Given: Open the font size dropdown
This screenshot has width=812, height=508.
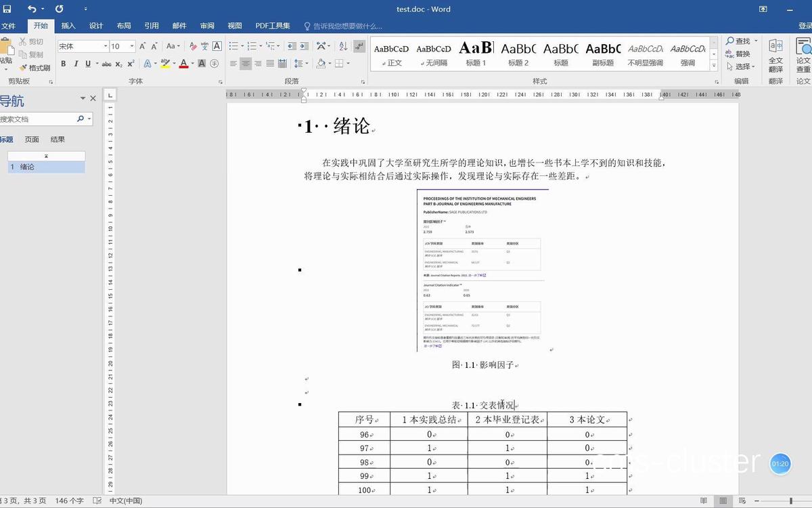Looking at the screenshot, I should (132, 46).
